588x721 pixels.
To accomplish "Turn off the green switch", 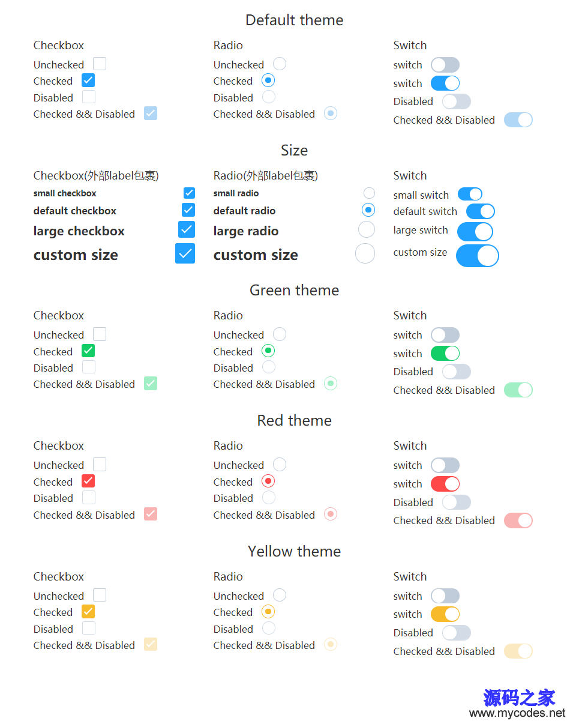I will (445, 353).
